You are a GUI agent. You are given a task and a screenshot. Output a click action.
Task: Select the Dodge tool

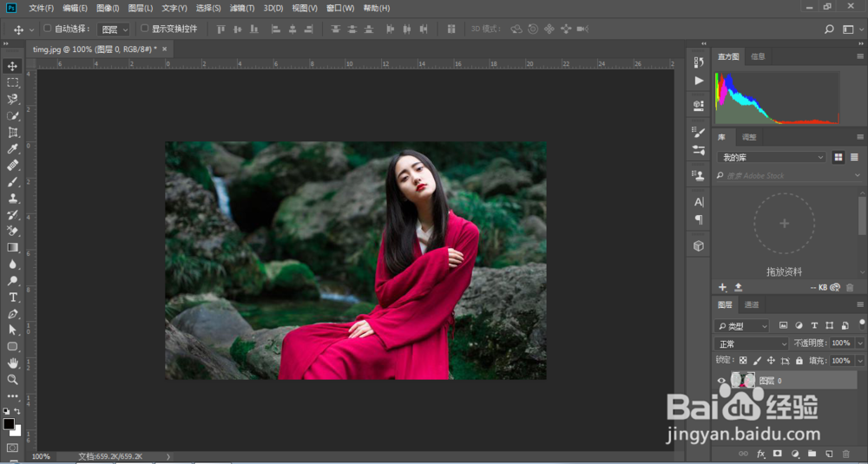13,281
